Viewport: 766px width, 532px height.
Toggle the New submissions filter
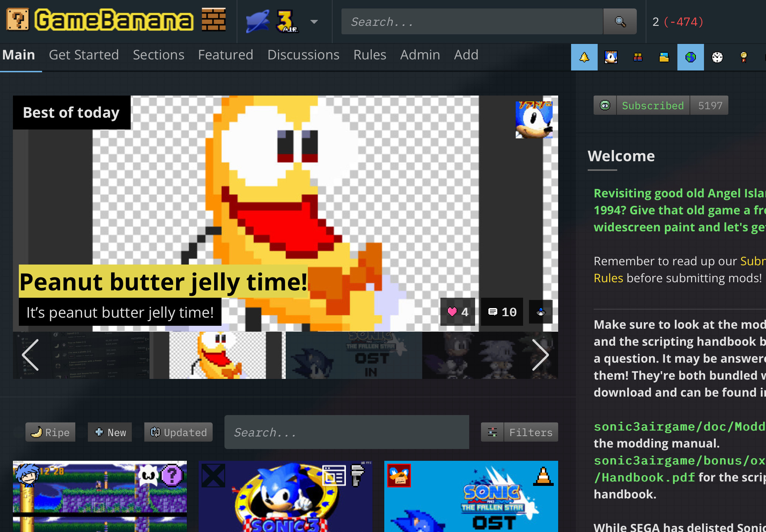pyautogui.click(x=110, y=432)
